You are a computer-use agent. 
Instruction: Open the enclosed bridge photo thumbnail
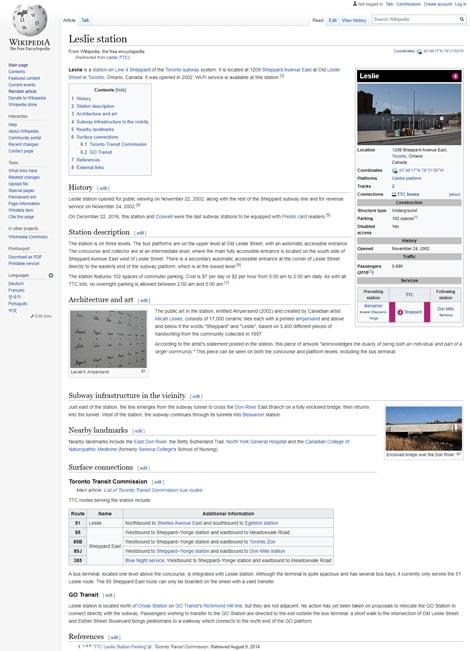point(423,428)
